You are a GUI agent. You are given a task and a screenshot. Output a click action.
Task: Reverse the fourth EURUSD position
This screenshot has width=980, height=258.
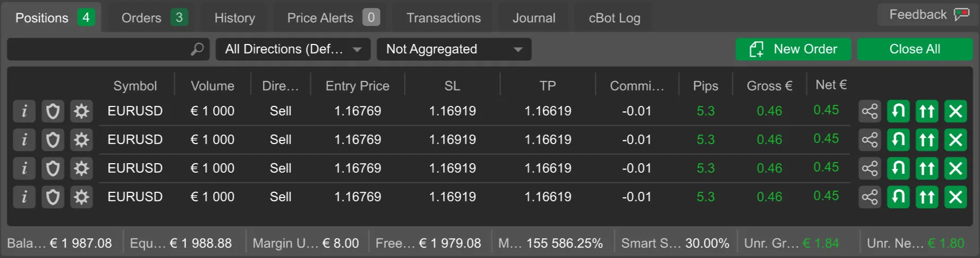click(x=898, y=197)
